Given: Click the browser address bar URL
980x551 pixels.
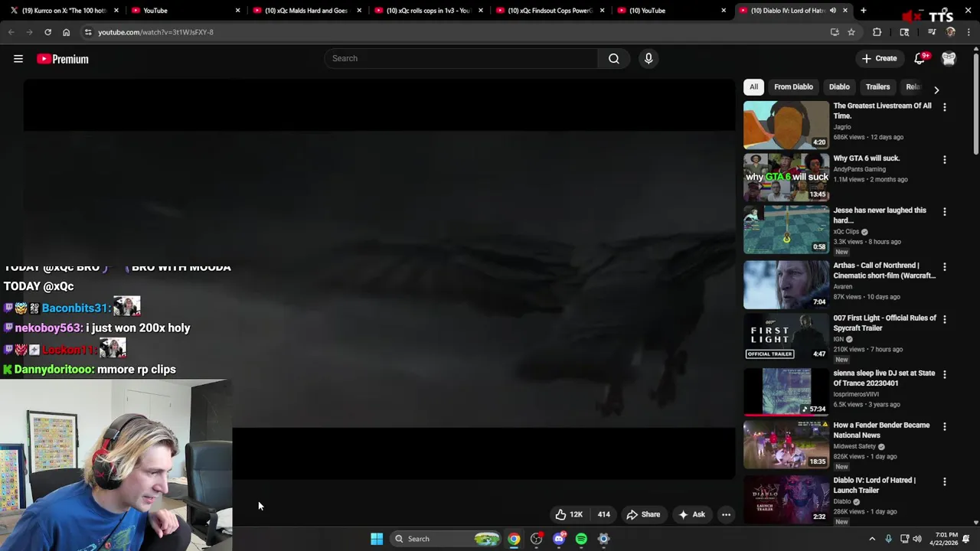Looking at the screenshot, I should (155, 32).
